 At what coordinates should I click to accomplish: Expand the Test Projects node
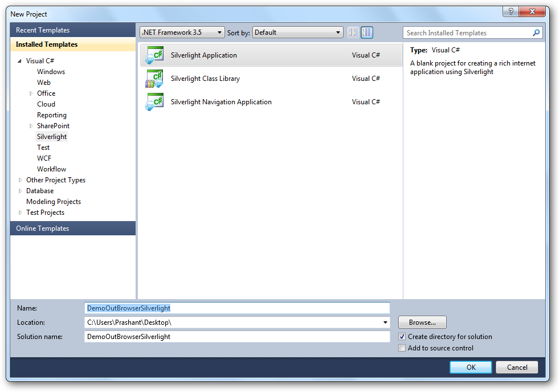(21, 213)
